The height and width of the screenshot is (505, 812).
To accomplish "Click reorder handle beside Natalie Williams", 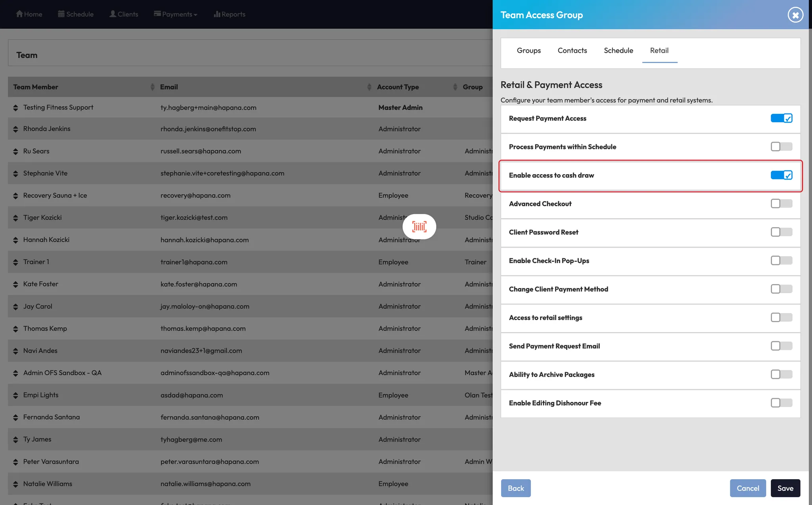I will tap(15, 484).
